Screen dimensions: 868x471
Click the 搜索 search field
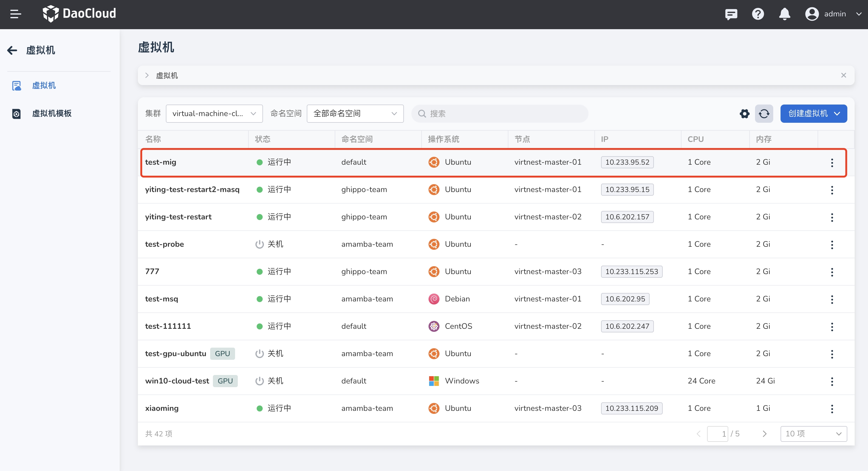[500, 114]
